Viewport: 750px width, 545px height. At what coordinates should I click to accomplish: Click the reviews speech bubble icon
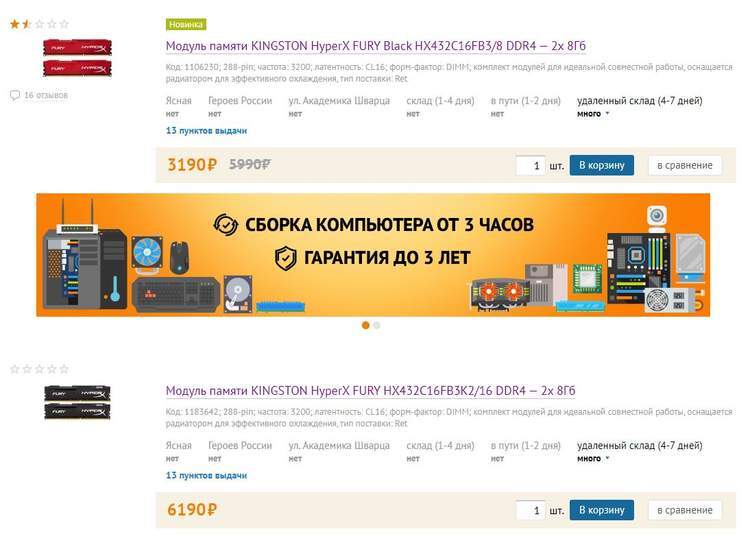tap(15, 95)
